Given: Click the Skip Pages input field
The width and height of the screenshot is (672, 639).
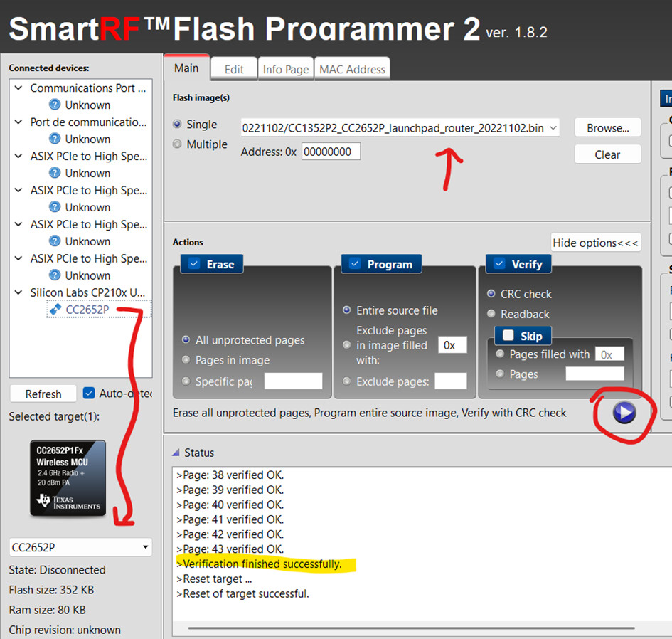Looking at the screenshot, I should click(595, 374).
